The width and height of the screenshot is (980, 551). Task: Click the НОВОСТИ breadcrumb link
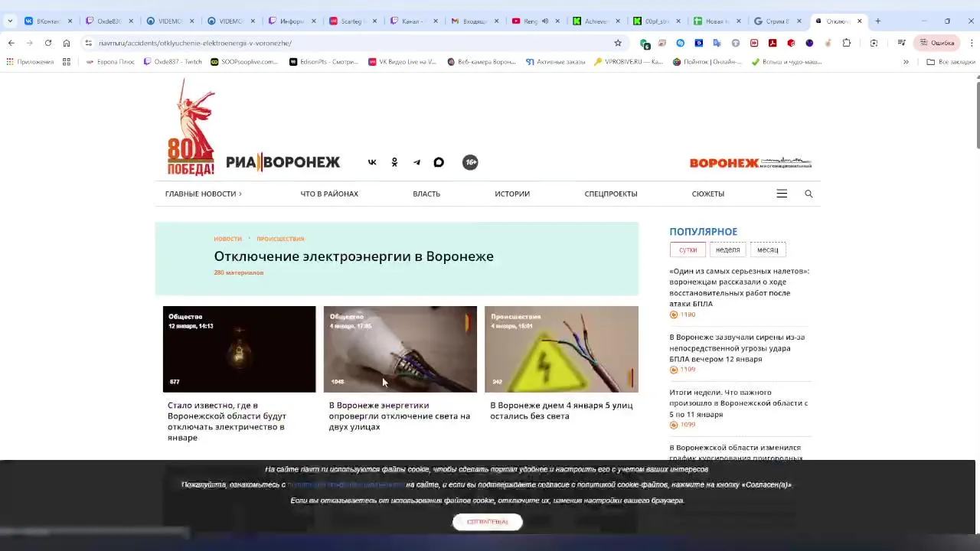[227, 239]
